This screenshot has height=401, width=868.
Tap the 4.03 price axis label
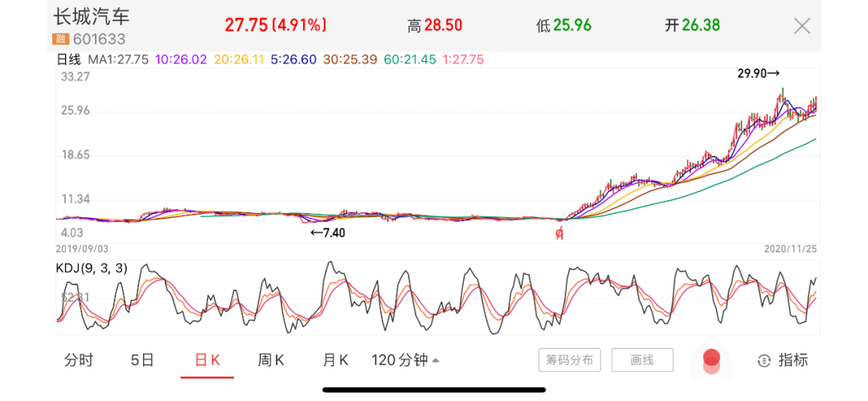[72, 233]
